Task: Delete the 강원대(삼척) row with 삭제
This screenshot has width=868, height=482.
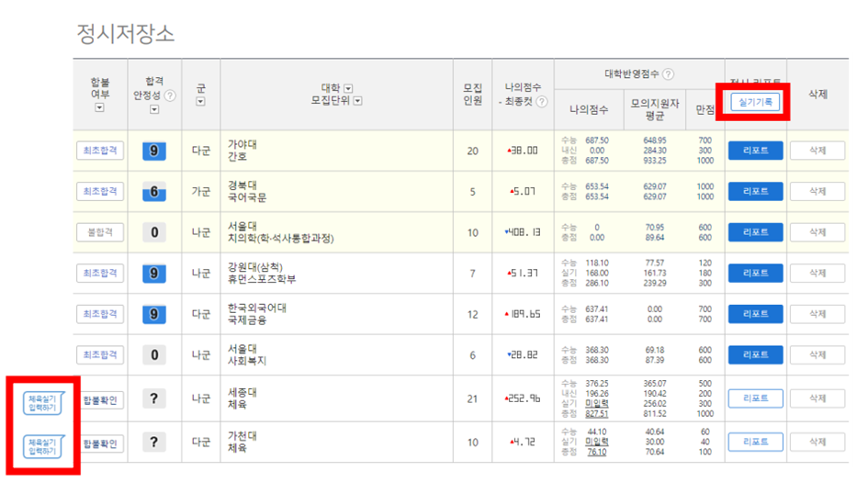Action: [x=817, y=274]
